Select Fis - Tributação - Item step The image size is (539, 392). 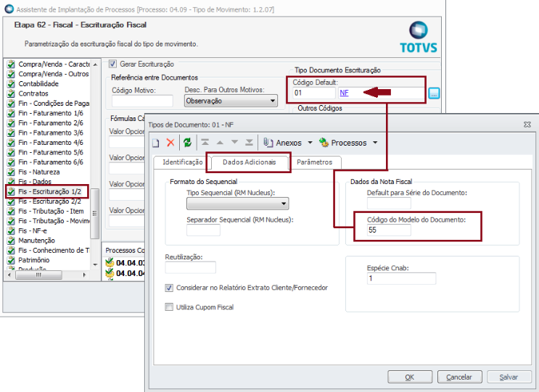click(x=51, y=211)
